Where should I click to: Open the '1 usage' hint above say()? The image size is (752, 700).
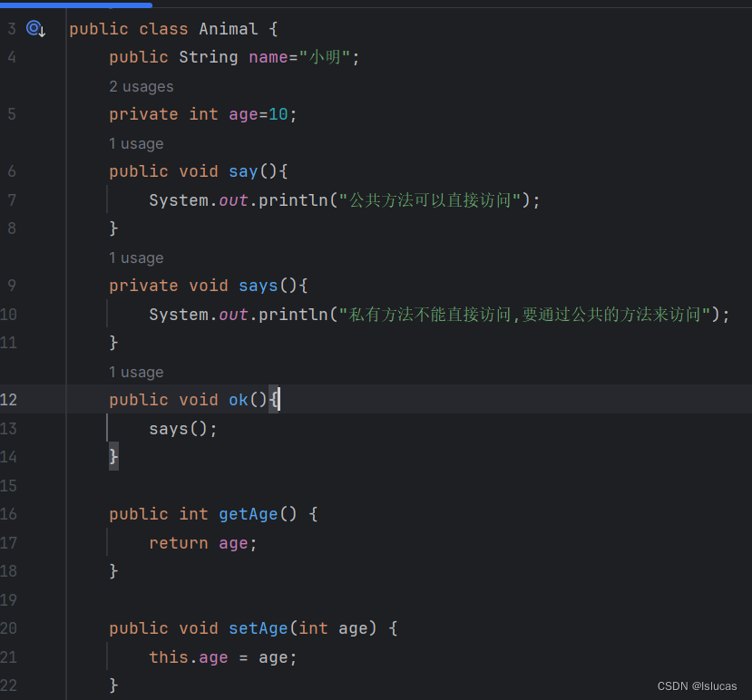tap(136, 144)
